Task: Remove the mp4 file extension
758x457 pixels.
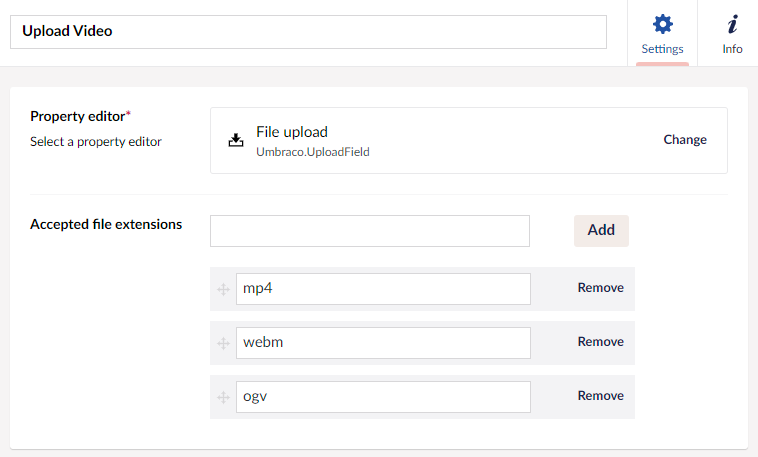Action: pyautogui.click(x=600, y=288)
